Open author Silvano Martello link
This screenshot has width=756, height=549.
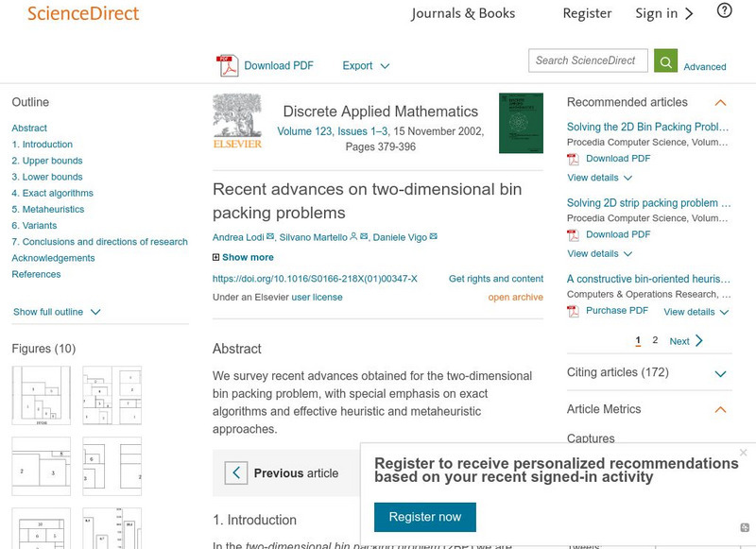point(314,237)
